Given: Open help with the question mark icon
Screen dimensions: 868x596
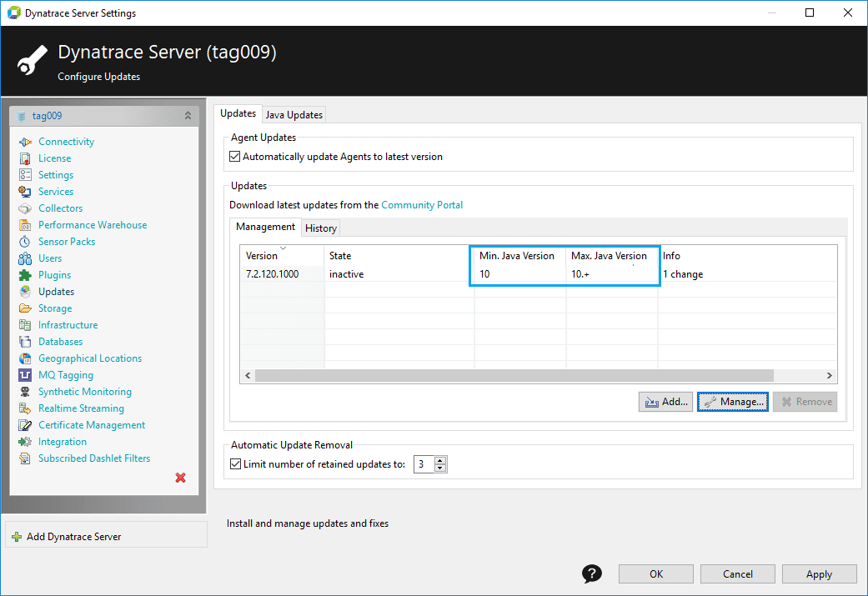Looking at the screenshot, I should click(x=592, y=573).
